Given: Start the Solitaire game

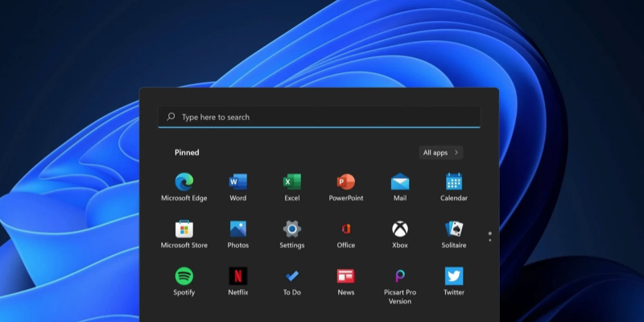Looking at the screenshot, I should [454, 229].
